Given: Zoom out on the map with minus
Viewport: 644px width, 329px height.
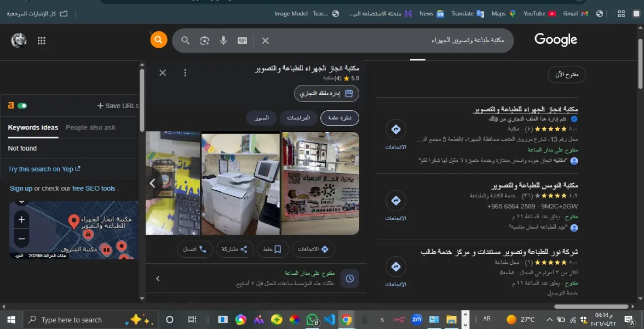Looking at the screenshot, I should (x=22, y=239).
